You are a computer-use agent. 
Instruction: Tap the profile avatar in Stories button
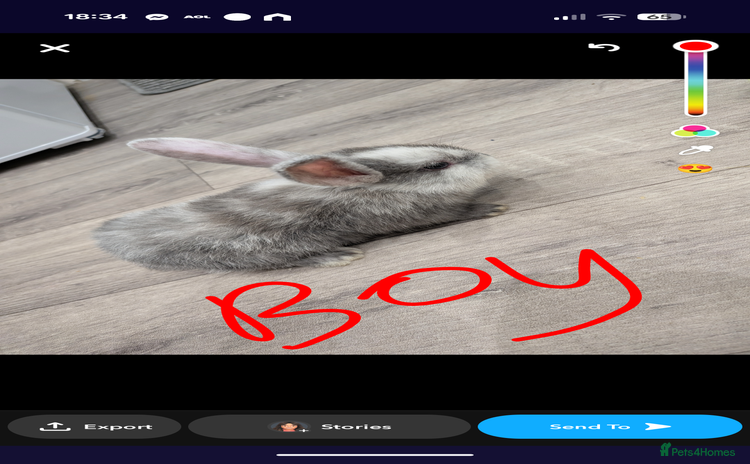[x=289, y=427]
